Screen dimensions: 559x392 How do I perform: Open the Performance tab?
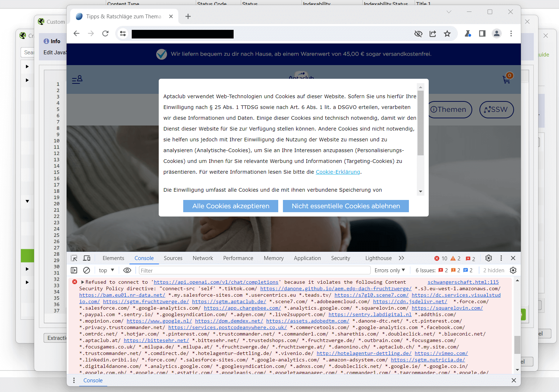[238, 258]
